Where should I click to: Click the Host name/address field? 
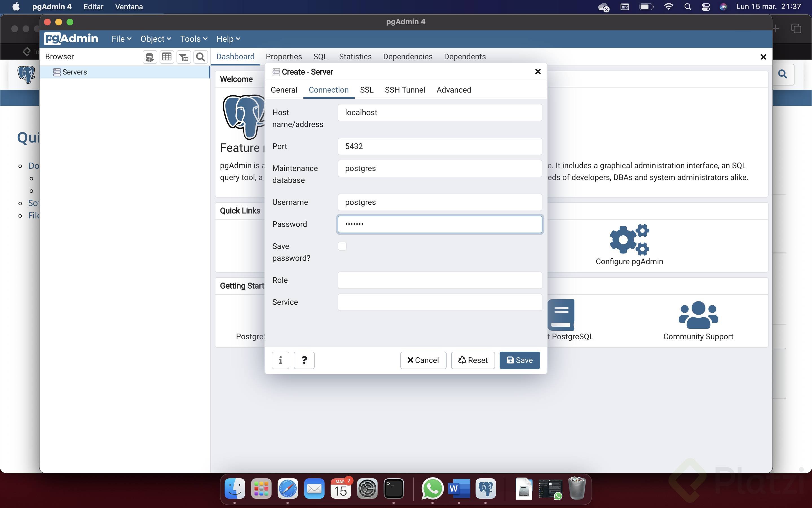click(x=440, y=113)
